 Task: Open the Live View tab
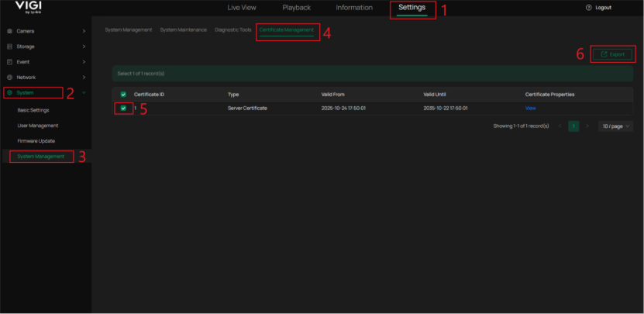pyautogui.click(x=243, y=8)
